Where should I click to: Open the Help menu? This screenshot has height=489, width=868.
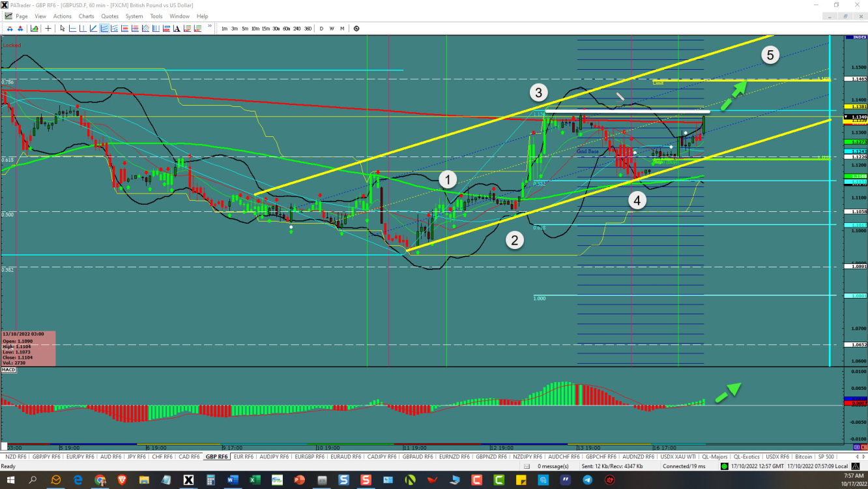202,16
